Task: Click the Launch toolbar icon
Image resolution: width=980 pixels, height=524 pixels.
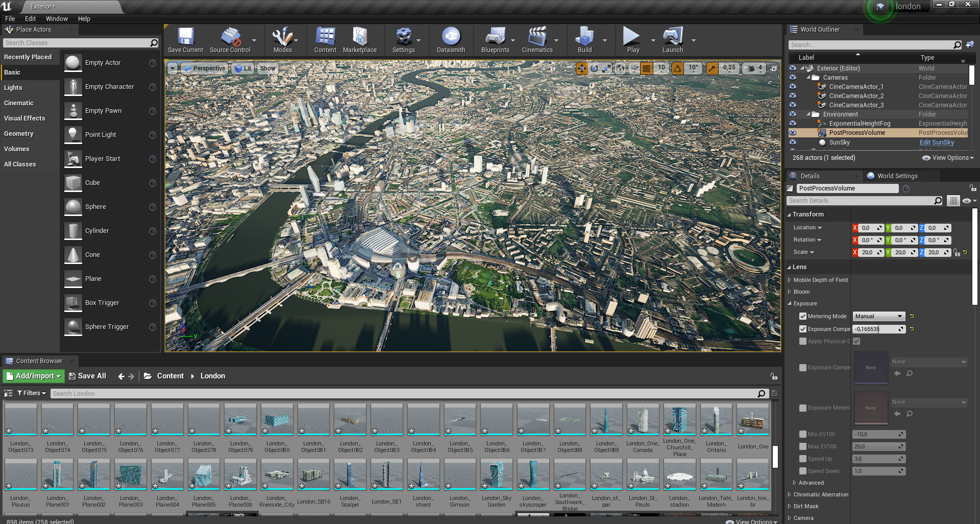Action: [x=673, y=40]
